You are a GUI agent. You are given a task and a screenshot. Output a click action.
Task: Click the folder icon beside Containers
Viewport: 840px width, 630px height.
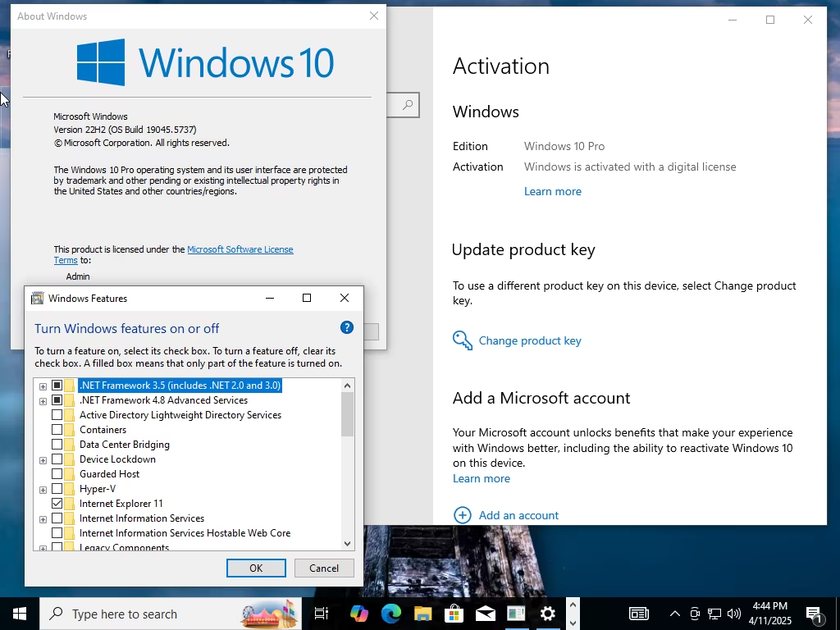coord(69,430)
